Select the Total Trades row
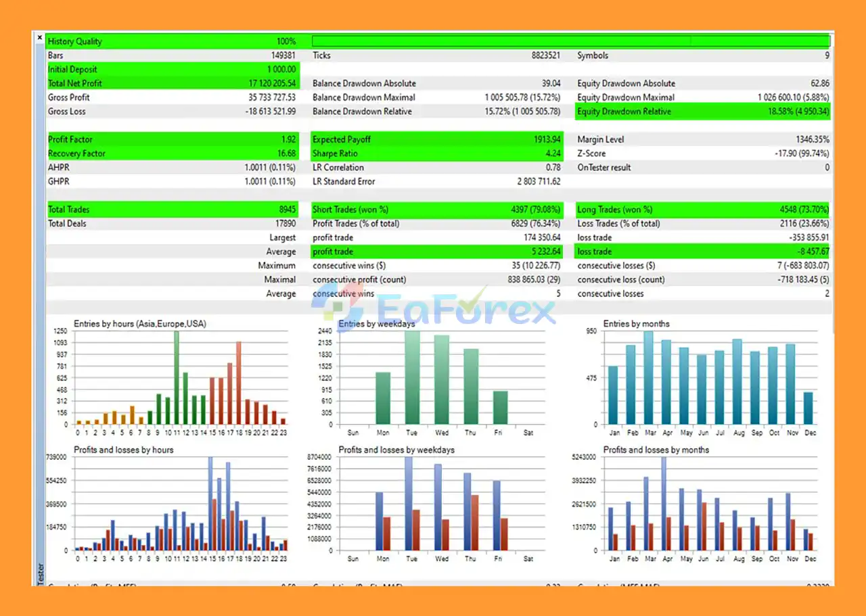Image resolution: width=866 pixels, height=616 pixels. 172,210
